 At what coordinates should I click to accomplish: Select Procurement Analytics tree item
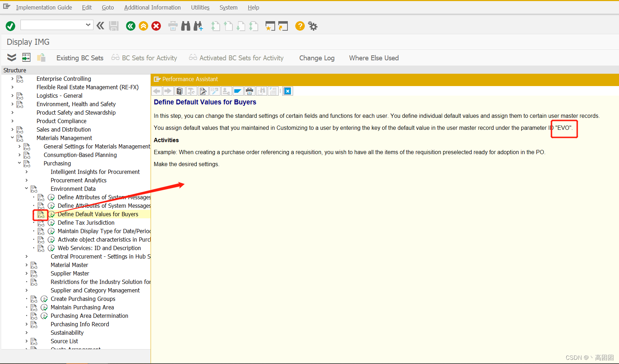tap(79, 180)
